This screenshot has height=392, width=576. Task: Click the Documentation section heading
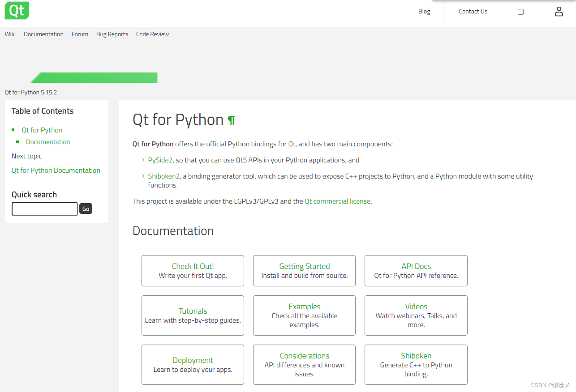(173, 231)
